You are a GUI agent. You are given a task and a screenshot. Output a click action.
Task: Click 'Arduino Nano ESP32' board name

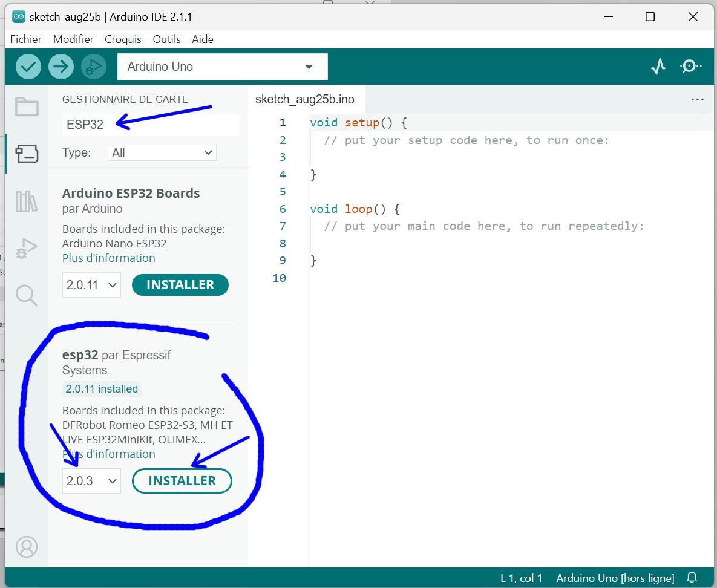click(114, 243)
